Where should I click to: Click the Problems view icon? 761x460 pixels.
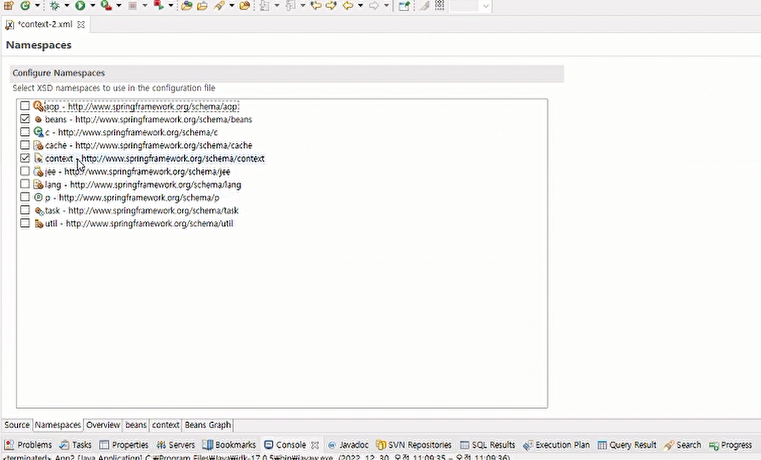click(x=9, y=445)
